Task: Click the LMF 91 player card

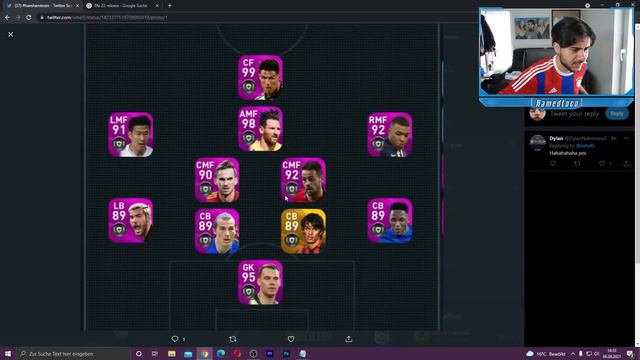Action: [131, 135]
